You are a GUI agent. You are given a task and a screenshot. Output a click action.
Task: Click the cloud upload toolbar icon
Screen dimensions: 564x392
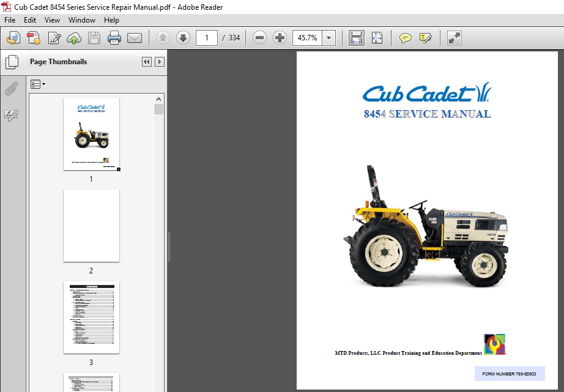(x=74, y=38)
